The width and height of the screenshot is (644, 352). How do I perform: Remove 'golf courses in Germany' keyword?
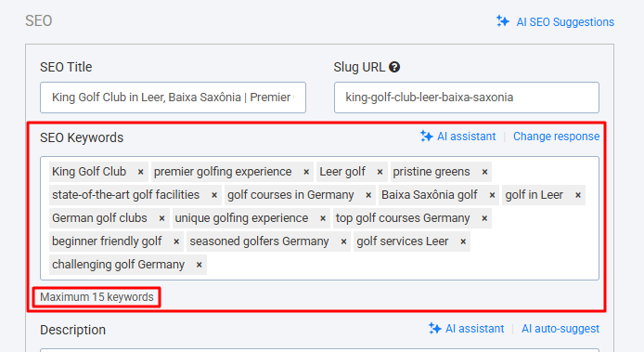click(368, 195)
